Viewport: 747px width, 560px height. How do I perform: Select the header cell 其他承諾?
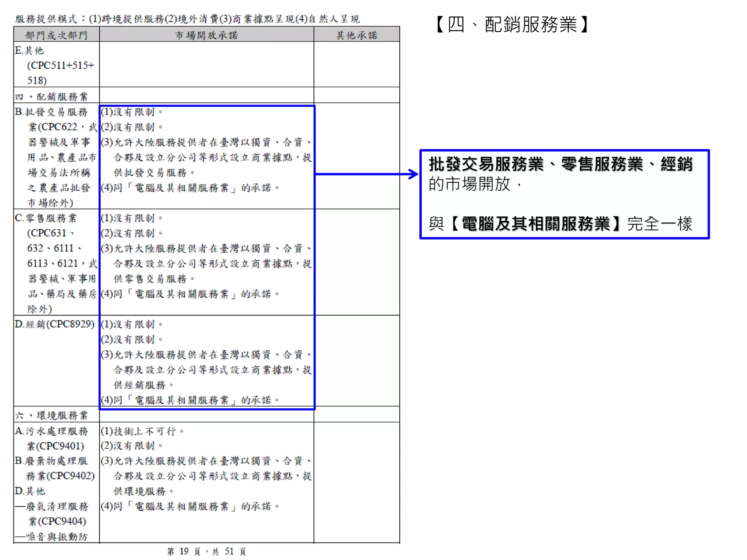point(357,35)
